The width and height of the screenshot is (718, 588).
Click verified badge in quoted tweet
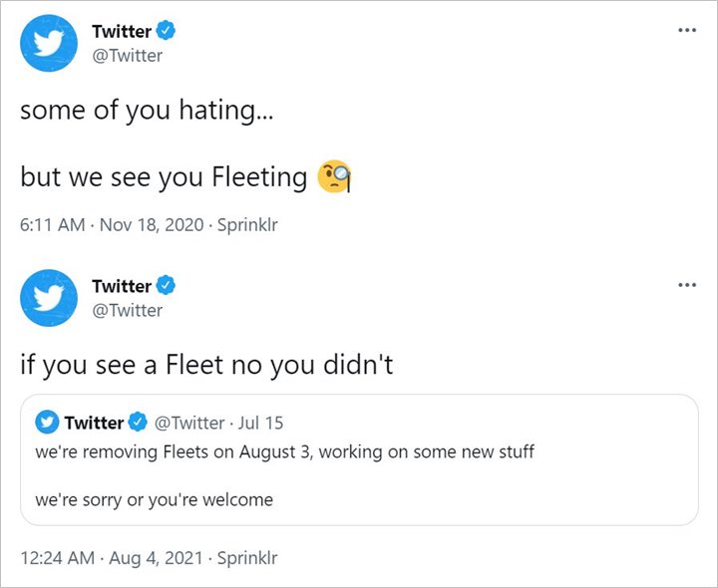click(x=138, y=423)
